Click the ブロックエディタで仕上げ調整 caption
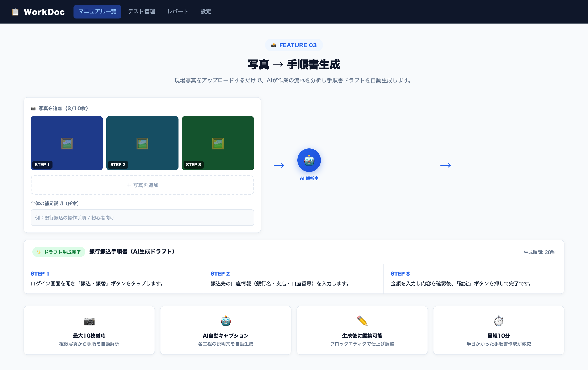Image resolution: width=588 pixels, height=370 pixels. point(362,344)
